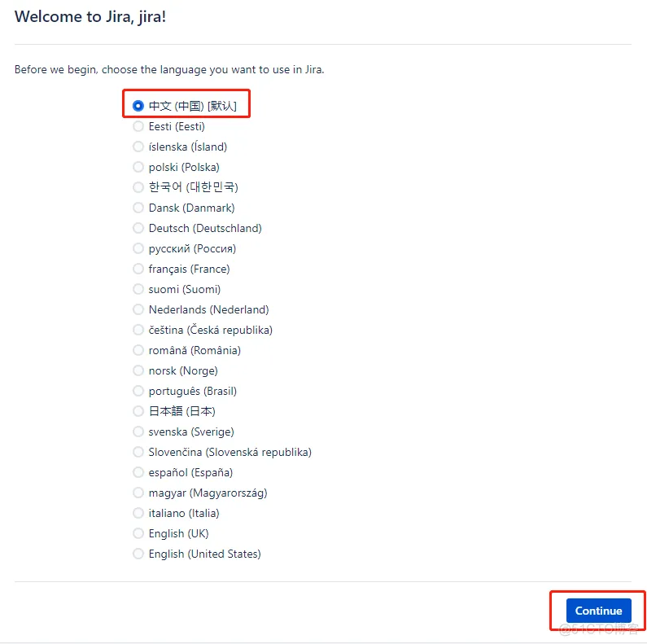
Task: Choose Eesti (Eesti) language
Action: (x=138, y=126)
